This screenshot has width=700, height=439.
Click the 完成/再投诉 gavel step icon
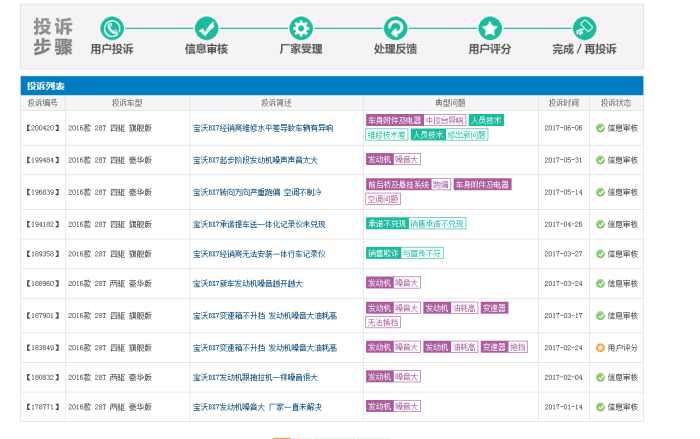[585, 29]
